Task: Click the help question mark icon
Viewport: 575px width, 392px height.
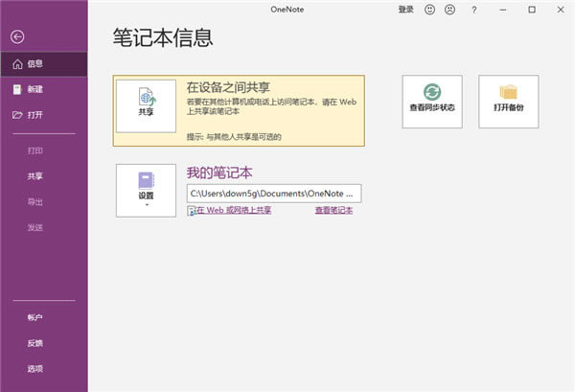Action: [x=474, y=10]
